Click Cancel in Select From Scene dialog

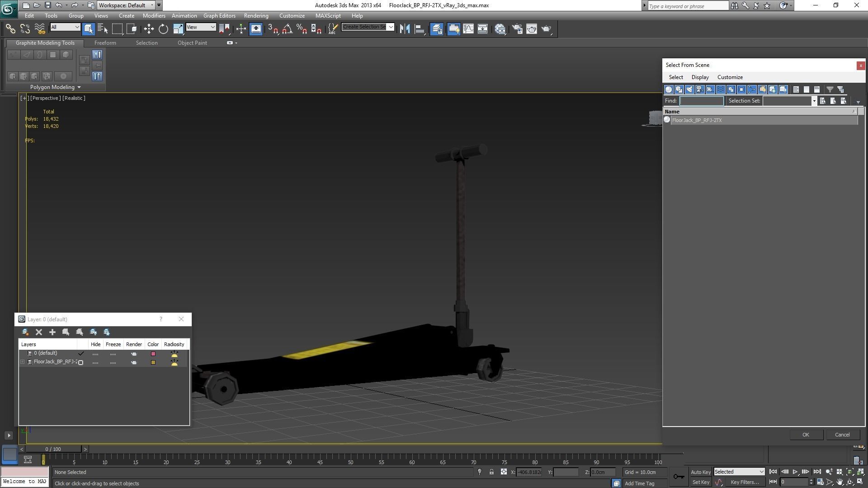[x=842, y=435]
